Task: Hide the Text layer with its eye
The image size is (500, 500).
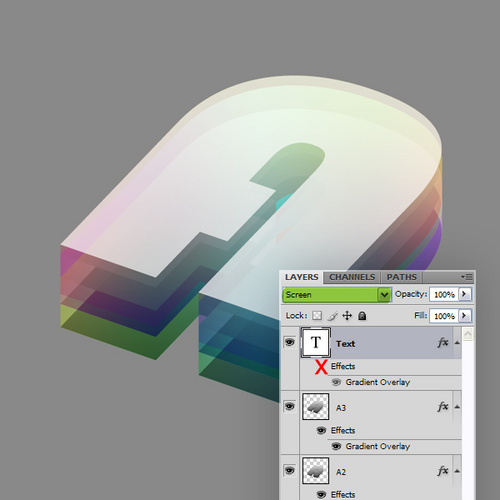Action: (289, 342)
